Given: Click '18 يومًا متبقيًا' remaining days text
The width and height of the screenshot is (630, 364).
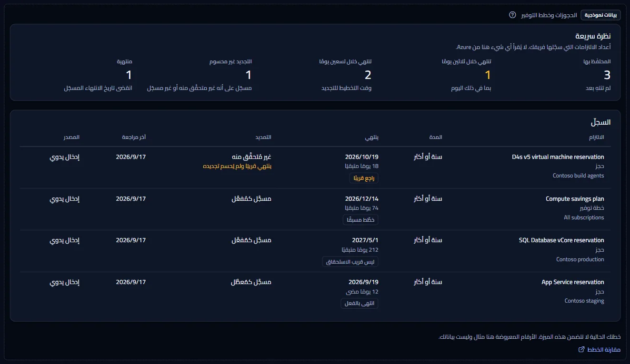Looking at the screenshot, I should point(362,167).
